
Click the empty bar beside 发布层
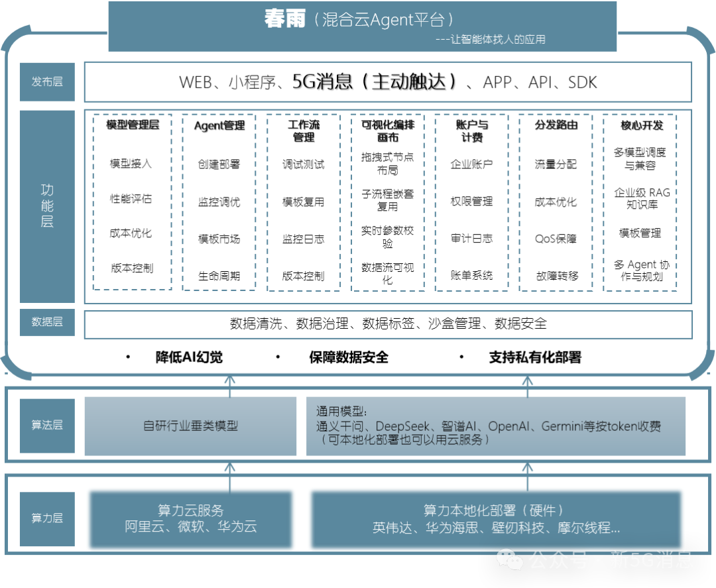(x=388, y=82)
